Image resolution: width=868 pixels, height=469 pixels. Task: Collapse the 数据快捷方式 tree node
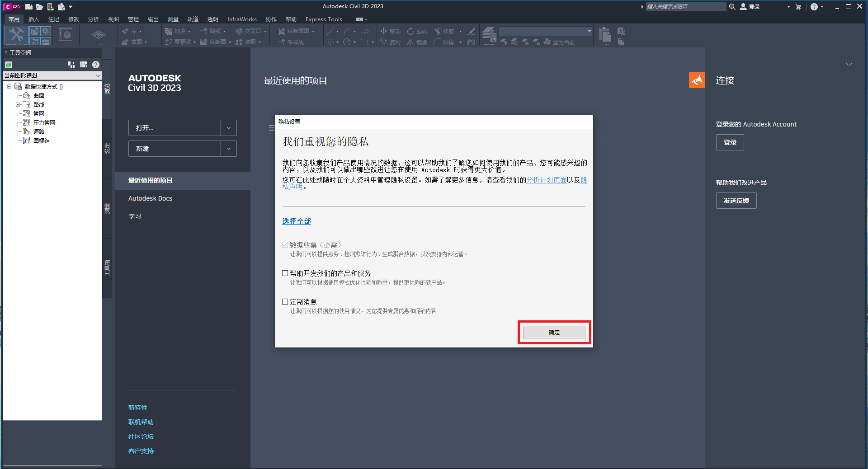coord(9,86)
